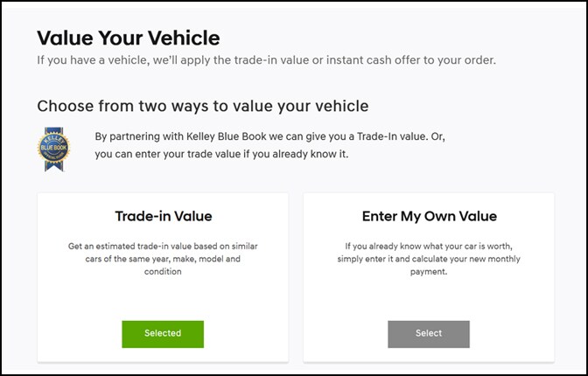Click the Enter My Own Value title
The height and width of the screenshot is (376, 588).
tap(430, 216)
